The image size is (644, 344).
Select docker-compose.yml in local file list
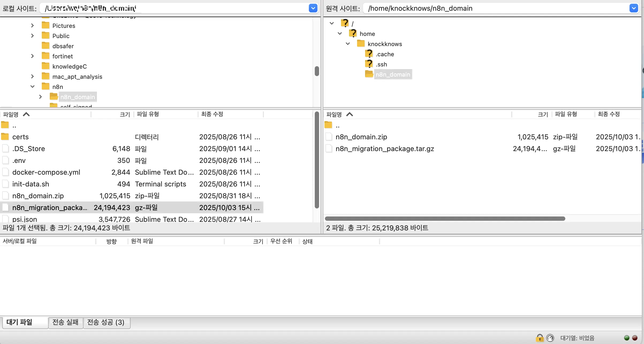[x=46, y=172]
